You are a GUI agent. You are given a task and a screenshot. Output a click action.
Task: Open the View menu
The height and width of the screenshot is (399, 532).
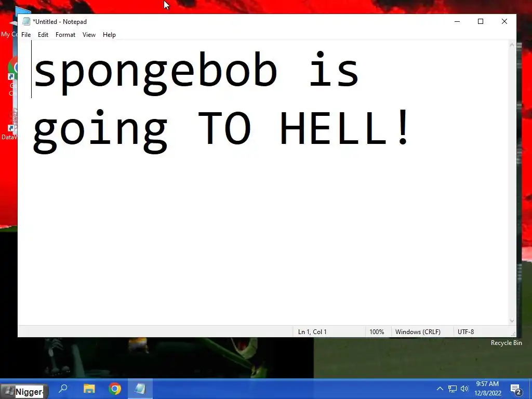pyautogui.click(x=89, y=35)
